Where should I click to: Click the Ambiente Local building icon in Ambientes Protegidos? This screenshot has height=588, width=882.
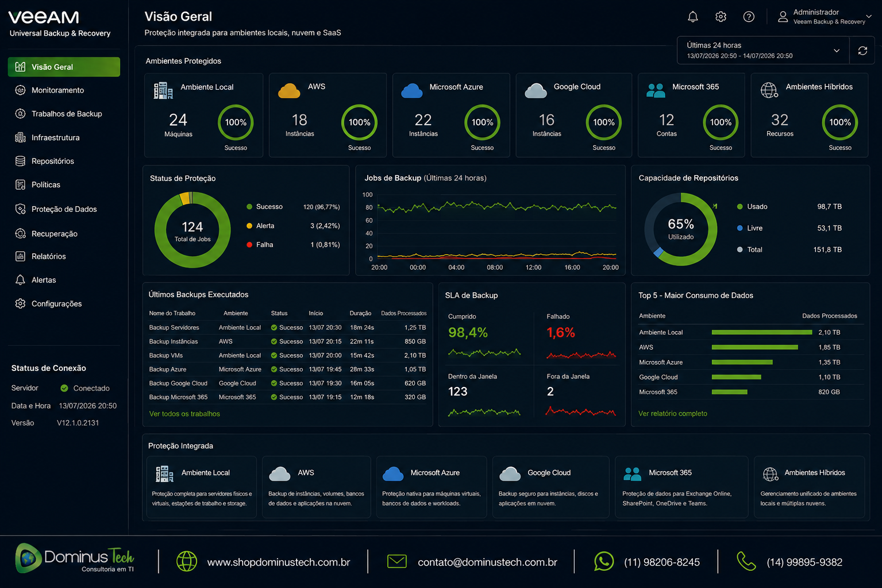click(x=163, y=90)
